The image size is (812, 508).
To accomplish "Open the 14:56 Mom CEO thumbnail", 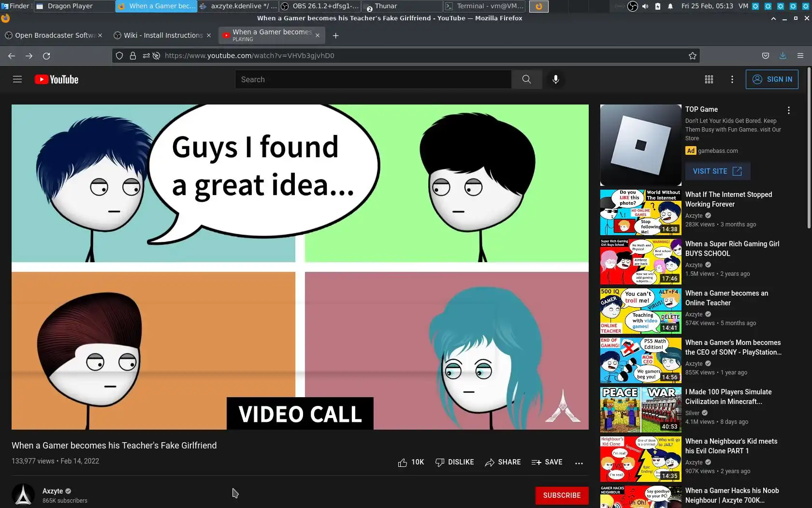I will point(641,360).
